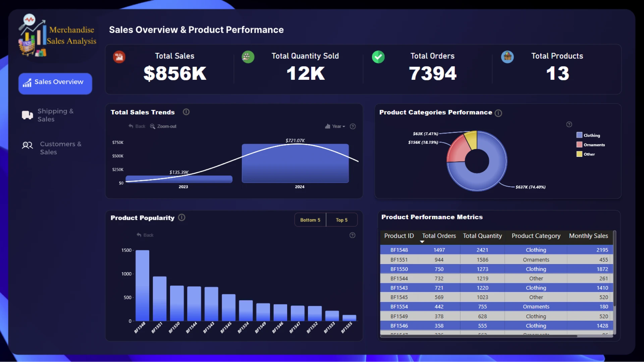
Task: Click the BF1546 table cell
Action: (399, 326)
